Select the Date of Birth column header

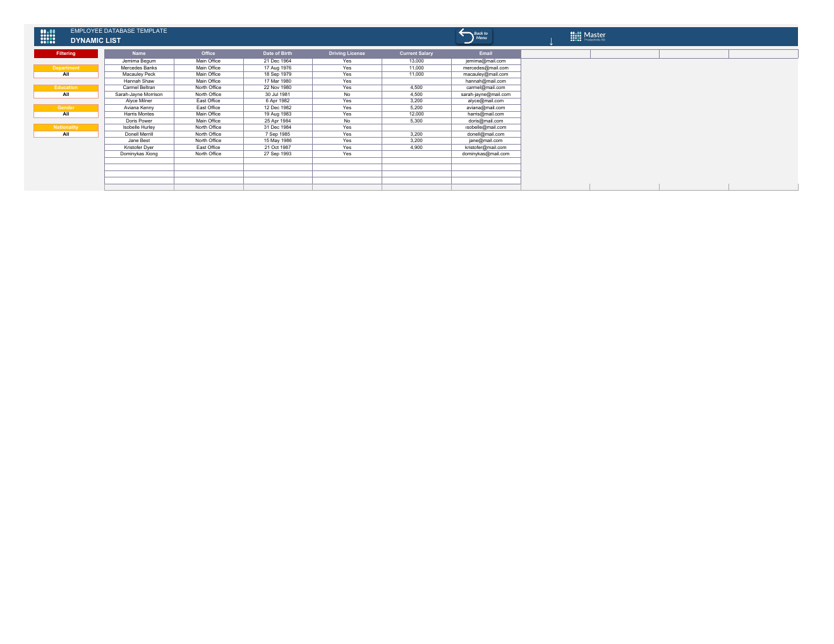(278, 54)
